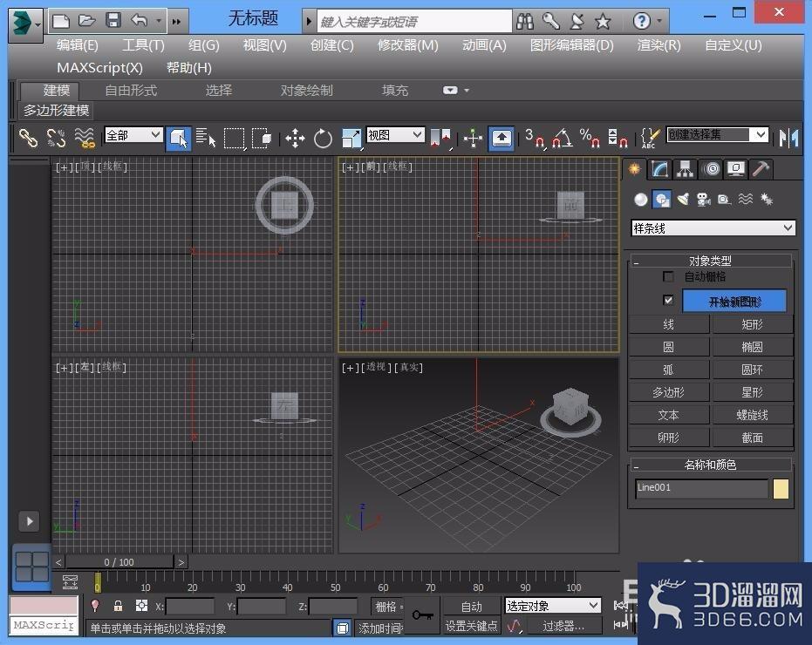Click the Save File floppy icon
This screenshot has height=645, width=812.
(x=113, y=21)
